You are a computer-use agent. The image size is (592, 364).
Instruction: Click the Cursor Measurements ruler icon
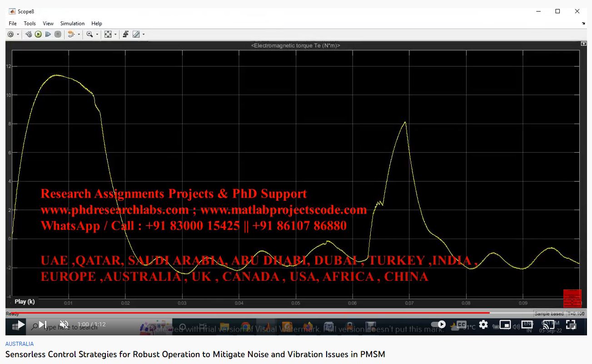point(136,34)
